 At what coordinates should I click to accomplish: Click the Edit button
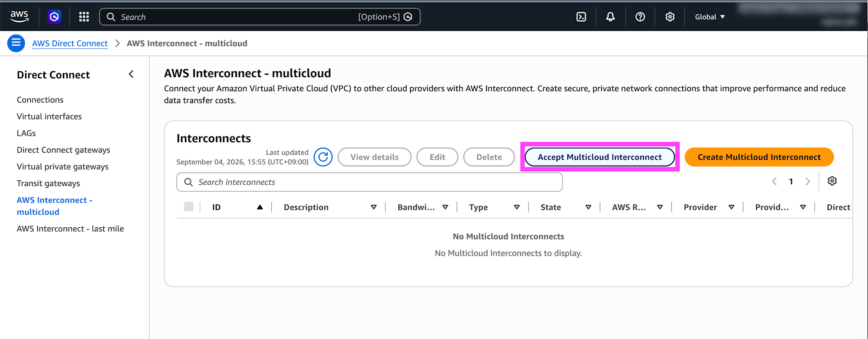point(437,157)
